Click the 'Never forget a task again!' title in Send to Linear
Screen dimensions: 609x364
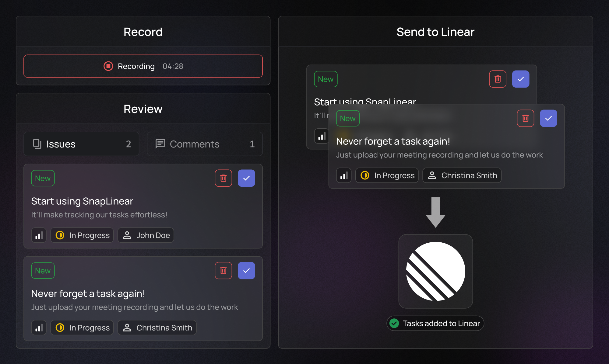click(393, 141)
